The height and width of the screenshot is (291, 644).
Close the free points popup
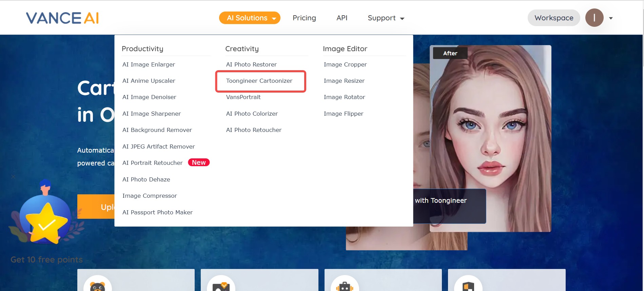coord(13,177)
